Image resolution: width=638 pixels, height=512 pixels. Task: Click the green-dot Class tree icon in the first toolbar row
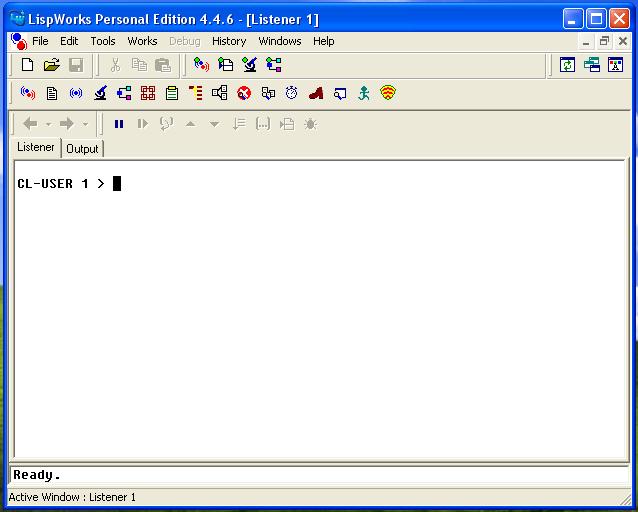tap(273, 64)
